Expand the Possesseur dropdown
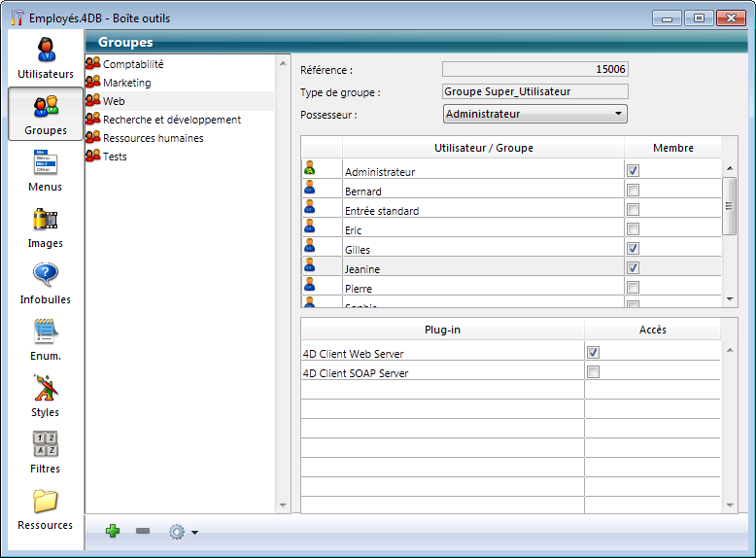 point(534,115)
